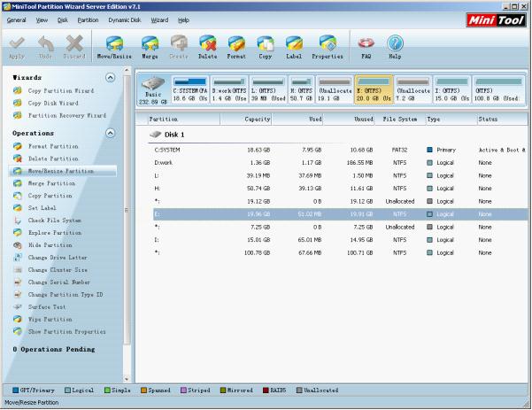Open the Help menu

coord(183,20)
